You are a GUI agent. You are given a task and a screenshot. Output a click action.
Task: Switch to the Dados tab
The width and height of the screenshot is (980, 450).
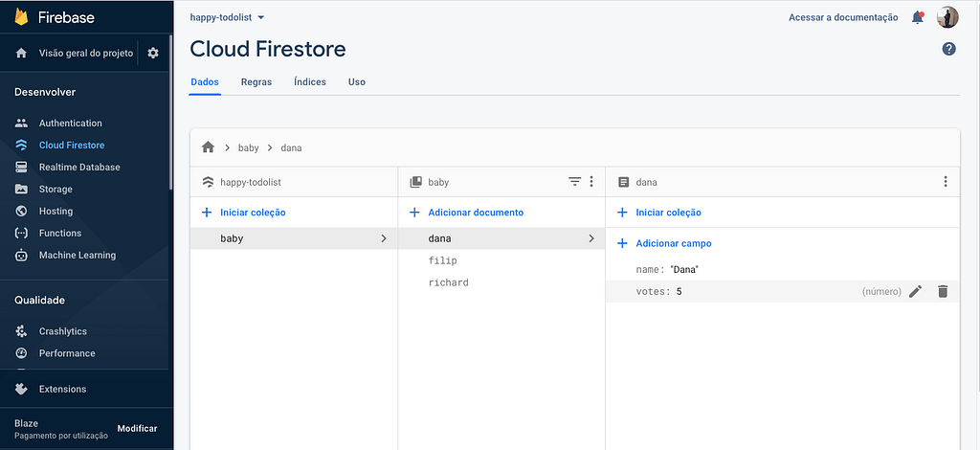tap(205, 82)
